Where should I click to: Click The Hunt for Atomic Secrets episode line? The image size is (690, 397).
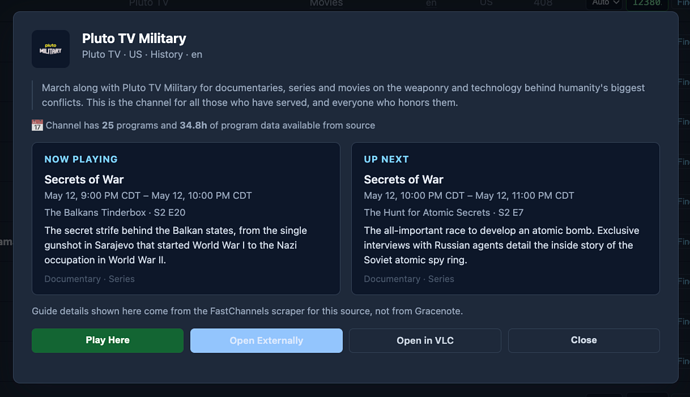[444, 213]
